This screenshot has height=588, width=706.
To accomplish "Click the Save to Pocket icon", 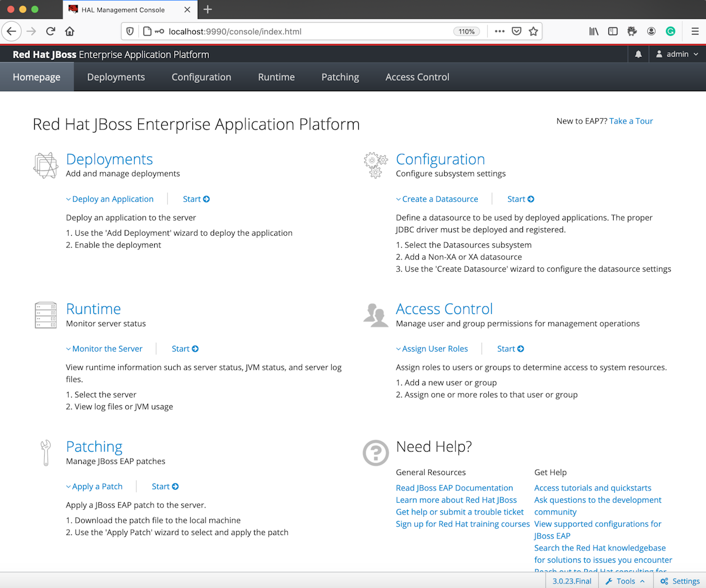I will (516, 31).
